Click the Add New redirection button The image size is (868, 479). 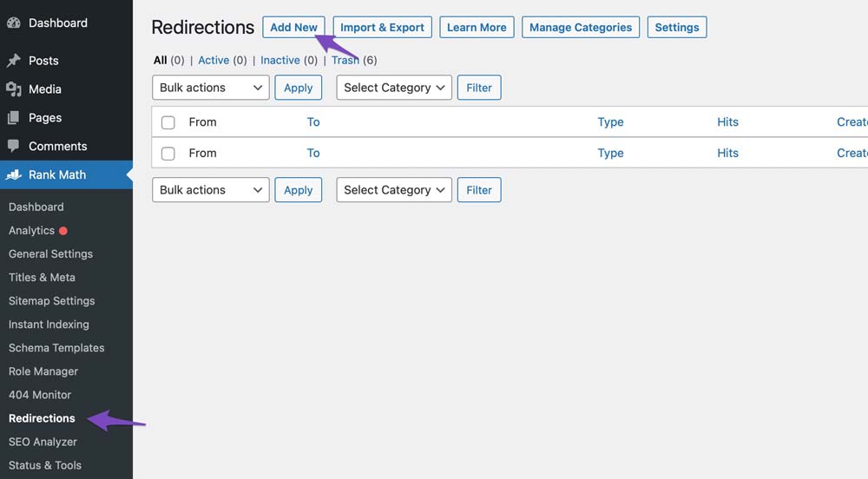[x=293, y=27]
